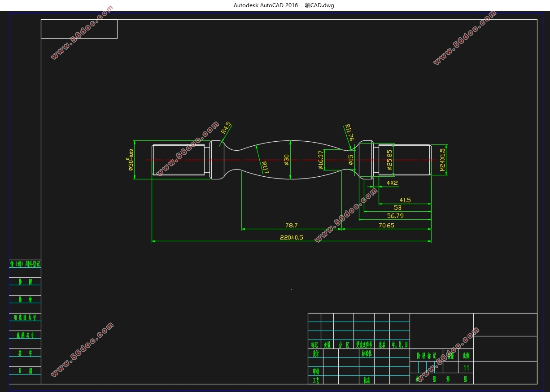Click the 更改文件号 column header
This screenshot has width=550, height=392.
(x=364, y=345)
